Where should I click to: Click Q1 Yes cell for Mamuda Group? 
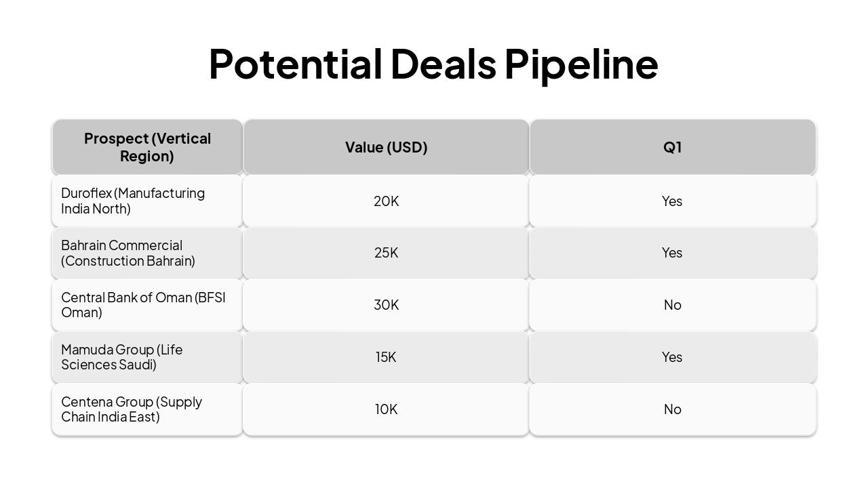672,357
